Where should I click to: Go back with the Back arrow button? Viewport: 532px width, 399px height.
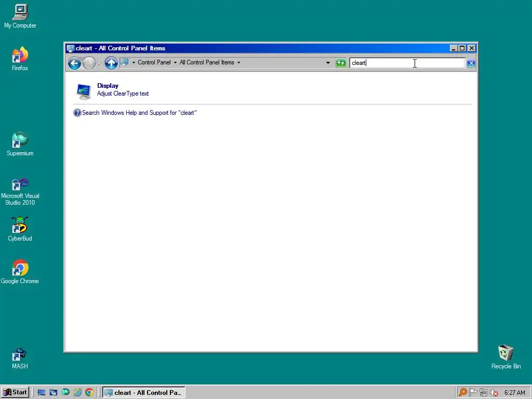pyautogui.click(x=74, y=63)
